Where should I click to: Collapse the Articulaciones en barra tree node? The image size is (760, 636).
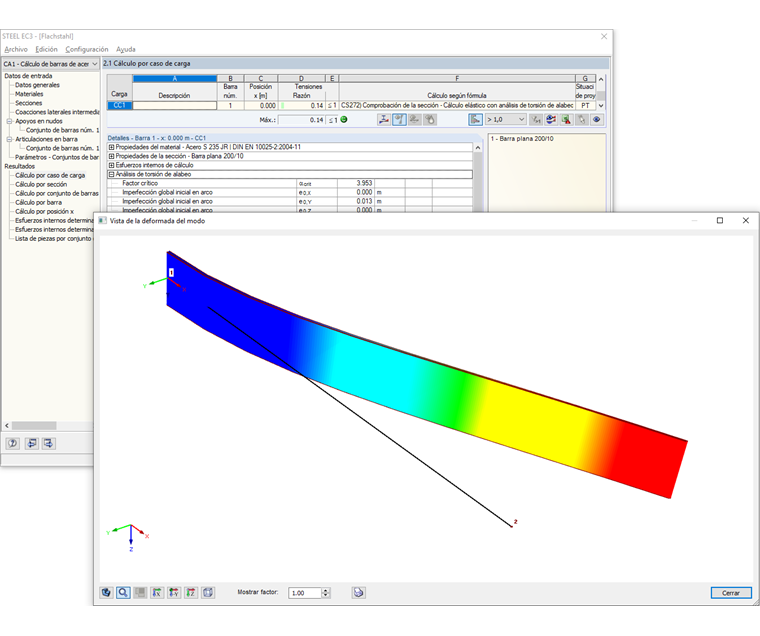(x=9, y=139)
